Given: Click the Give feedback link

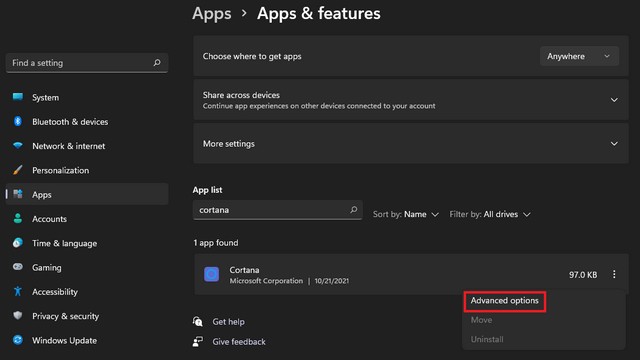Looking at the screenshot, I should pos(239,342).
